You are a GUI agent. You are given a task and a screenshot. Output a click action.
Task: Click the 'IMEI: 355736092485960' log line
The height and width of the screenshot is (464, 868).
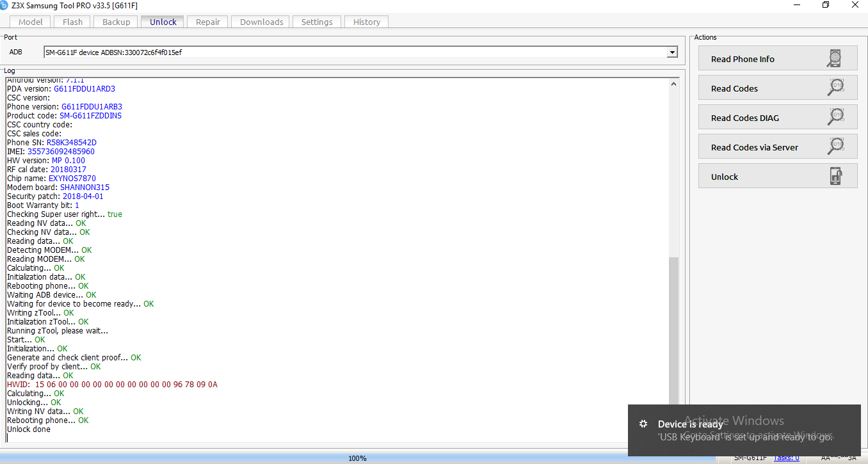pyautogui.click(x=51, y=152)
